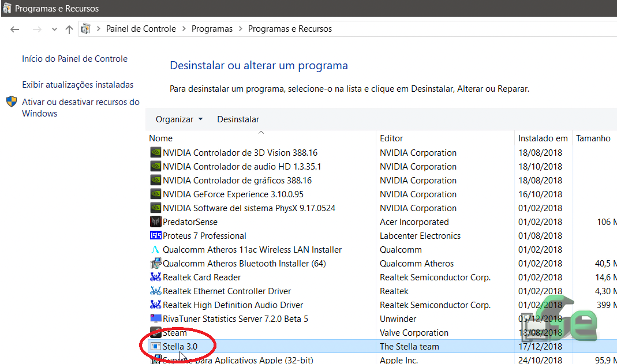Open Início do Painel de Controle link

[x=75, y=59]
